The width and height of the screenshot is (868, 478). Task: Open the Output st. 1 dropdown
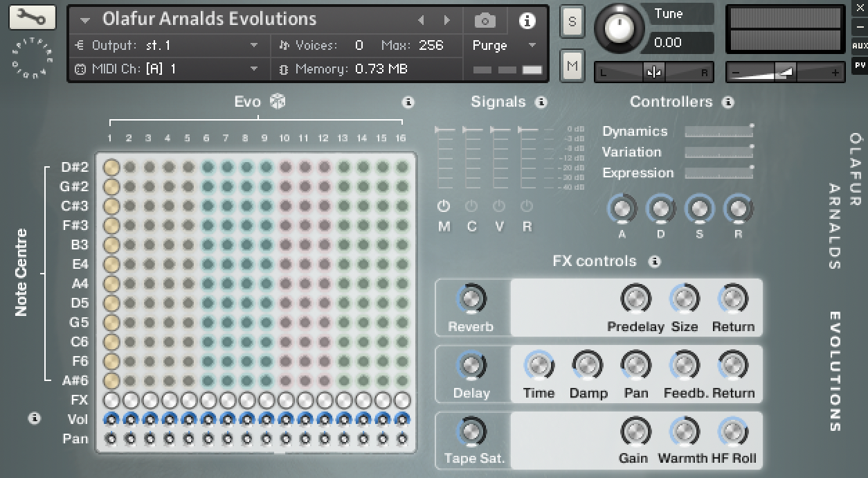click(254, 46)
